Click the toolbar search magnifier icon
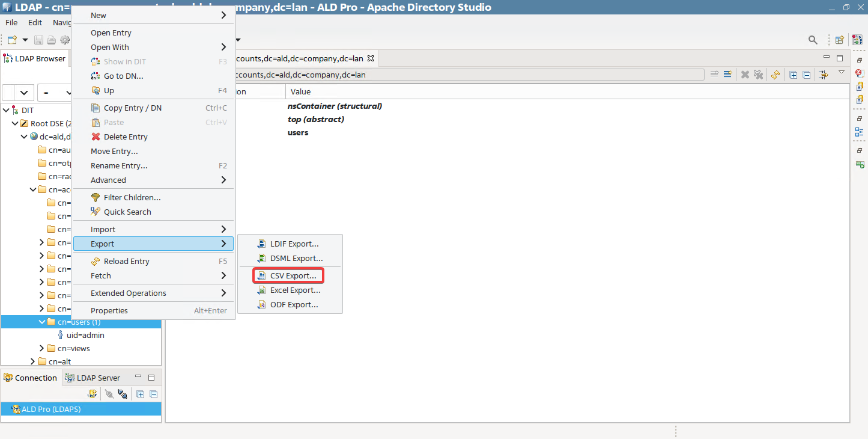Screen dimensions: 868x439 [813, 40]
